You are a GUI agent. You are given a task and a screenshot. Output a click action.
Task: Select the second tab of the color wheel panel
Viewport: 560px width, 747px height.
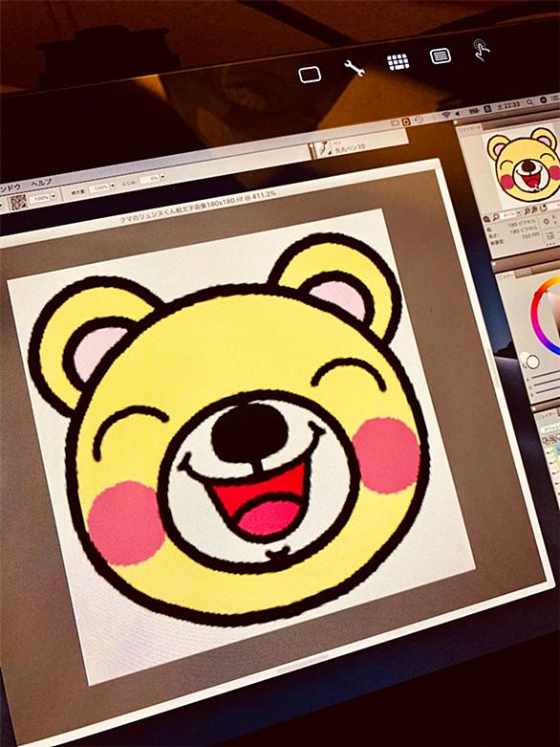[x=523, y=272]
